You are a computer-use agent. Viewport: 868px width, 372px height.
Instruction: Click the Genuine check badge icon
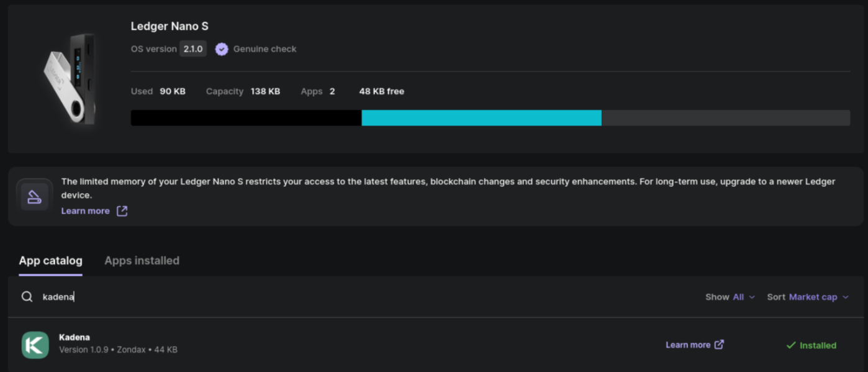(222, 49)
